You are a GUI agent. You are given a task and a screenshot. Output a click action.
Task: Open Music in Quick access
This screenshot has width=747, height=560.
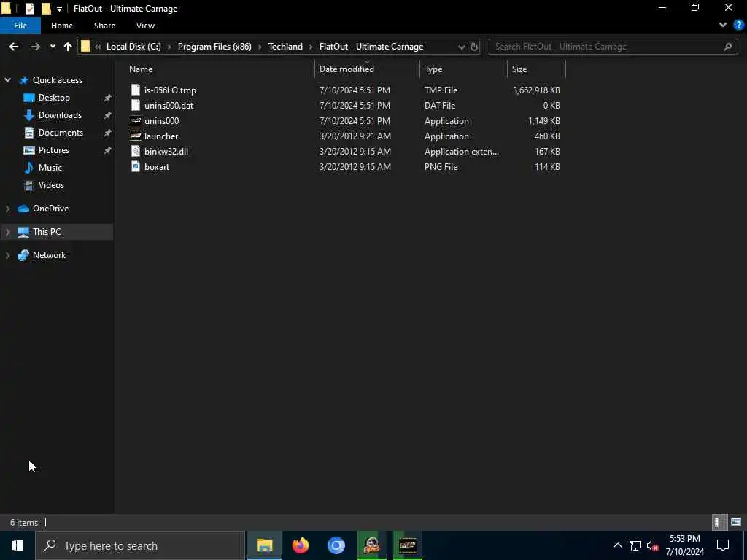[50, 168]
